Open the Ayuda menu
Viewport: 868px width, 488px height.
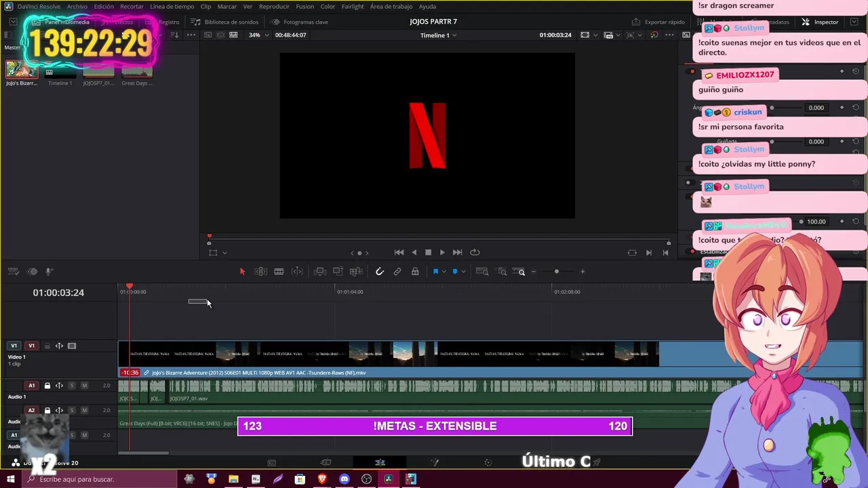click(x=427, y=6)
